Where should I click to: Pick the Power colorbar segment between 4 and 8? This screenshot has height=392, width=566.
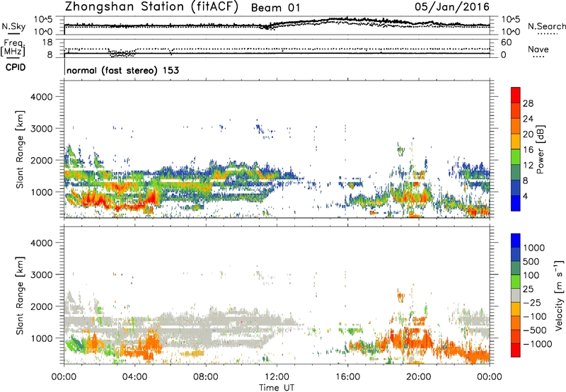click(x=516, y=188)
